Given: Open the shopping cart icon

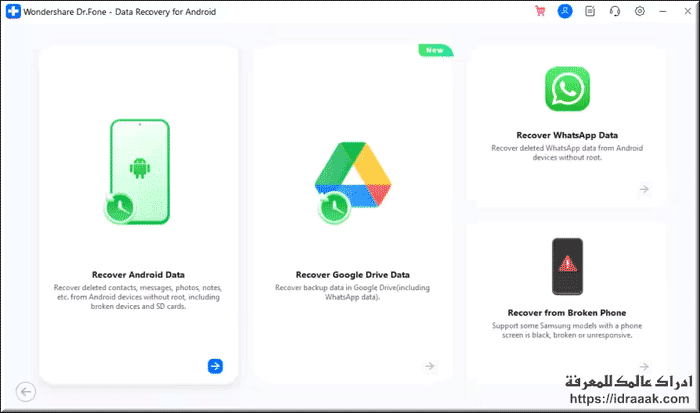Looking at the screenshot, I should click(x=540, y=11).
